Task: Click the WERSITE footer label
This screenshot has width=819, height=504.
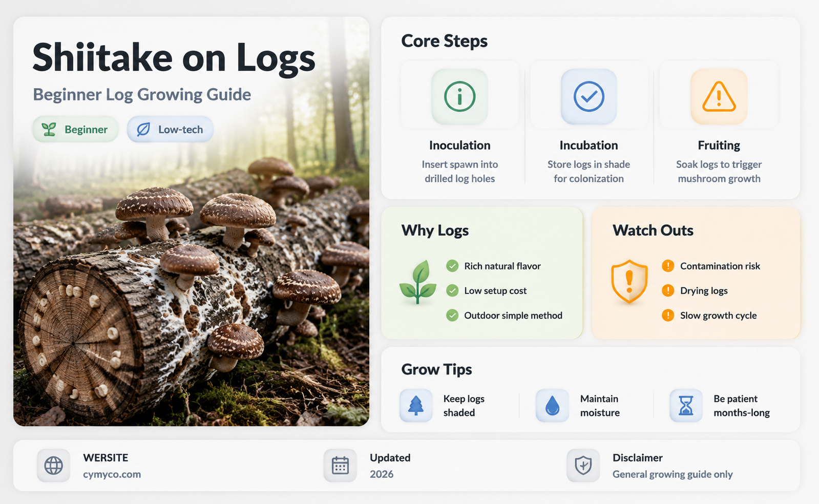Action: pyautogui.click(x=106, y=458)
